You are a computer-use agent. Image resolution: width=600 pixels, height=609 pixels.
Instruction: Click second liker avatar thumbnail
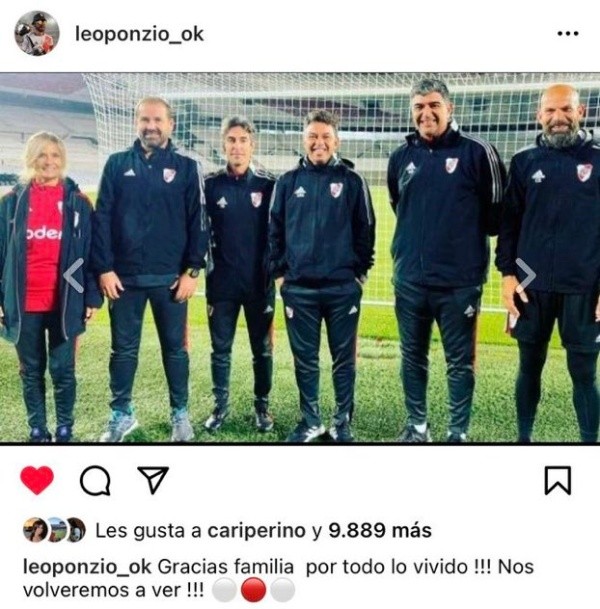[56, 530]
